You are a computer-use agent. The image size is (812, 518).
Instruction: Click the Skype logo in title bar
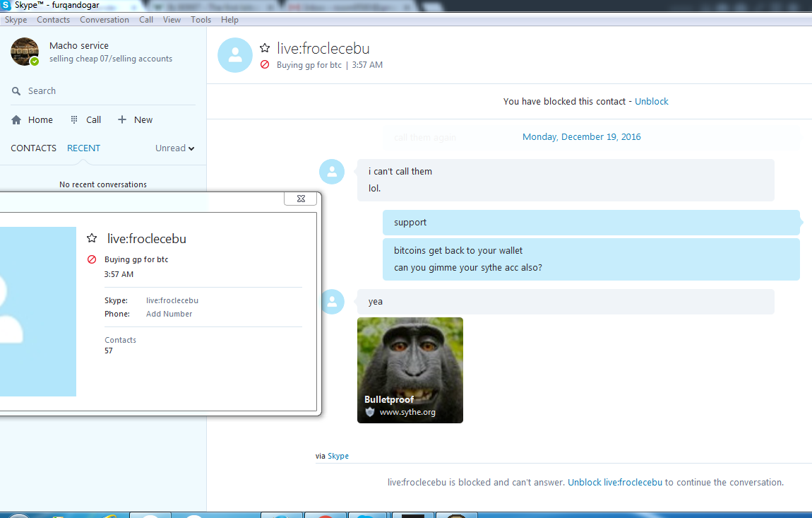click(6, 5)
